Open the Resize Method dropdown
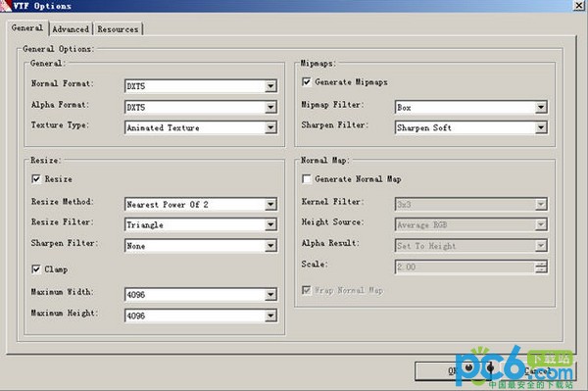Screen dimensions: 588x391 pyautogui.click(x=201, y=204)
